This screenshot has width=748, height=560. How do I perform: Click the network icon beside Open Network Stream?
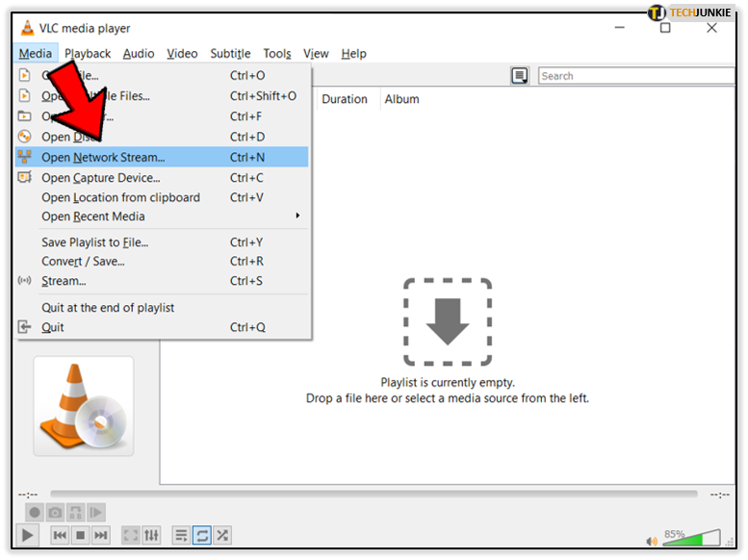24,157
